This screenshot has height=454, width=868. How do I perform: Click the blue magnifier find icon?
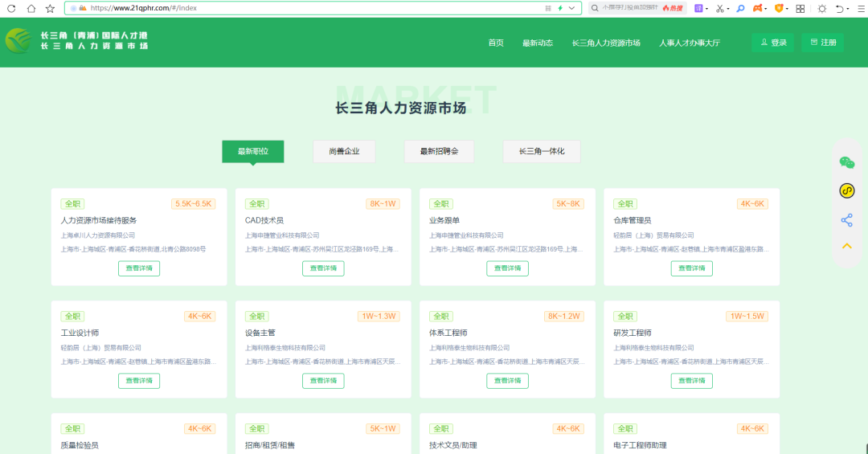(x=741, y=8)
